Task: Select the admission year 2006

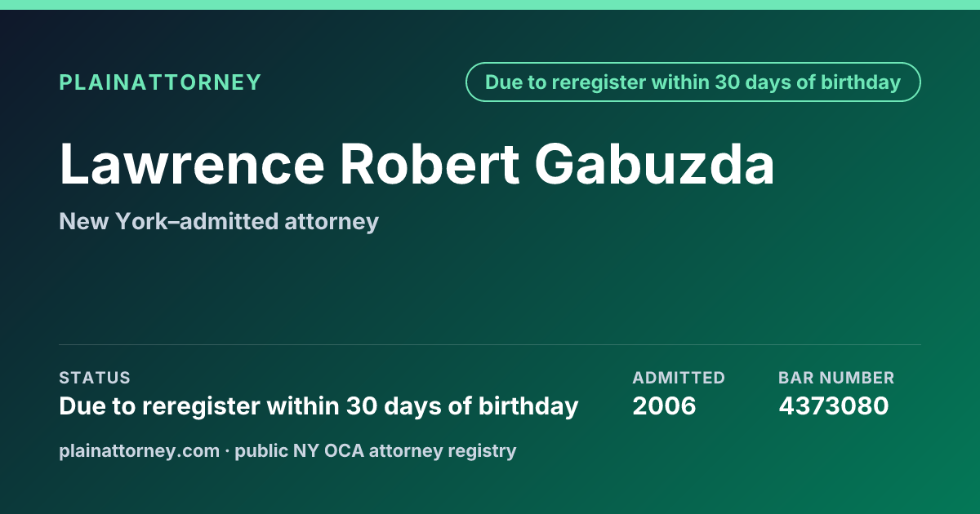Action: point(664,406)
